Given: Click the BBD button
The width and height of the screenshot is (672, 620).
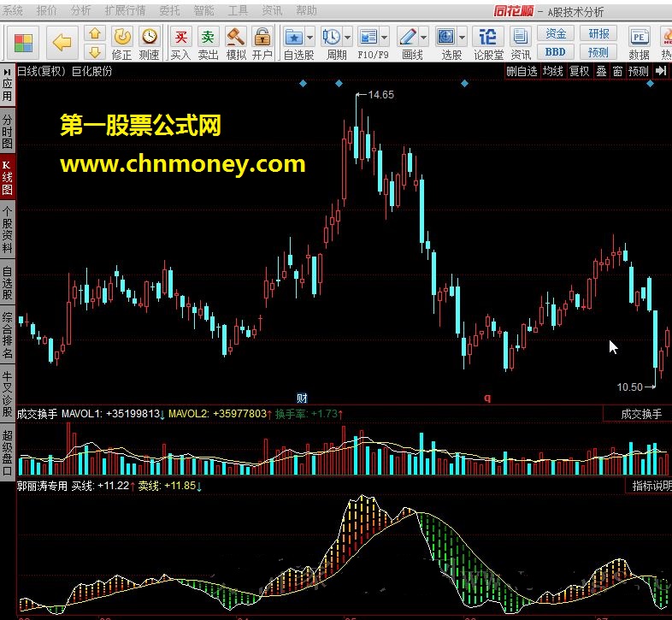Looking at the screenshot, I should point(556,52).
